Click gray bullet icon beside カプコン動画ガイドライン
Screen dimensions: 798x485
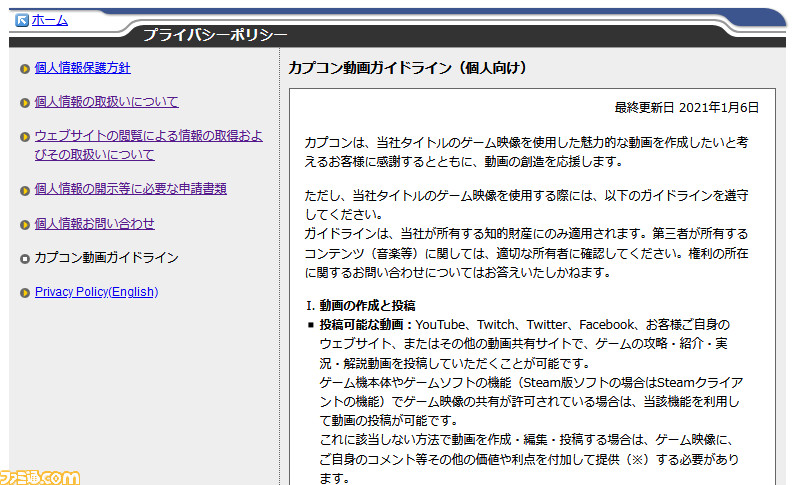[24, 259]
